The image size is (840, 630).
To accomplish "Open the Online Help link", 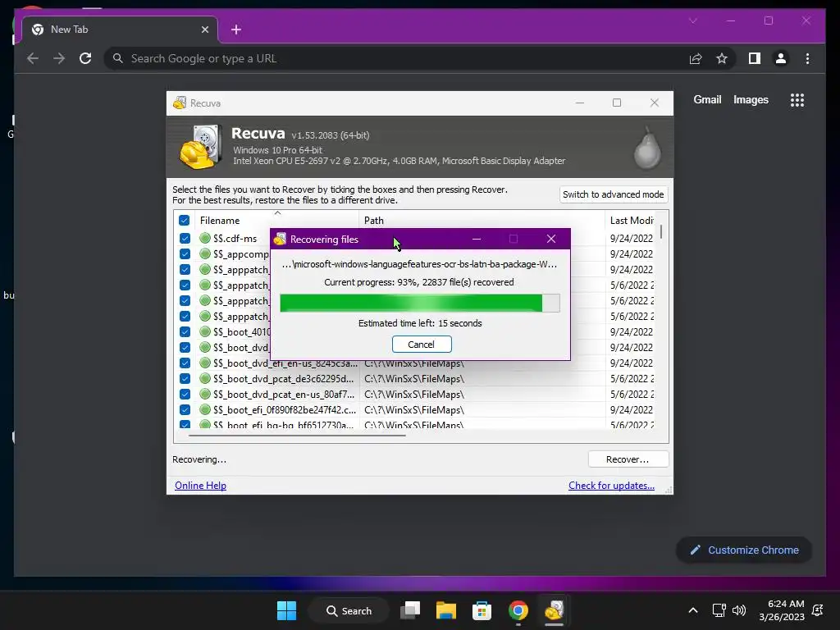I will 200,486.
